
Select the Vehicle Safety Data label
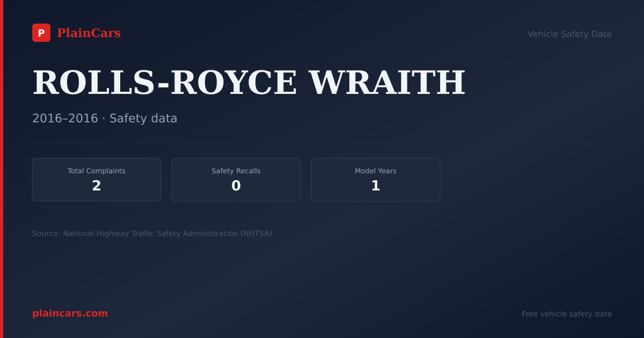[x=569, y=34]
